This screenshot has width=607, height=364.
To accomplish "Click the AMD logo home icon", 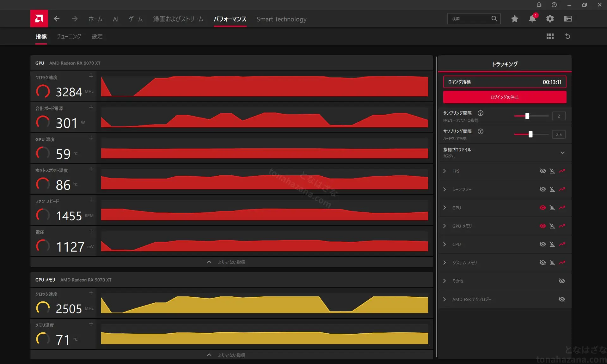I will click(39, 19).
